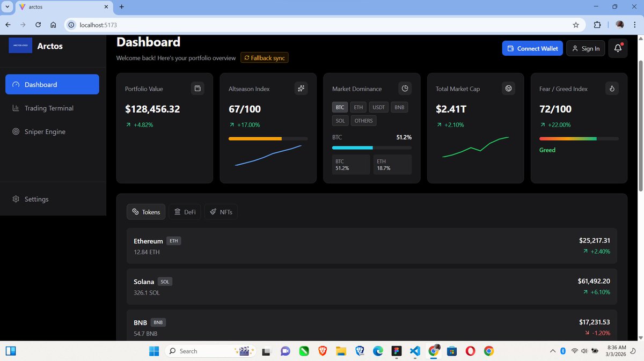Toggle the OTHERS dominance chip
This screenshot has height=361, width=644.
point(363,121)
